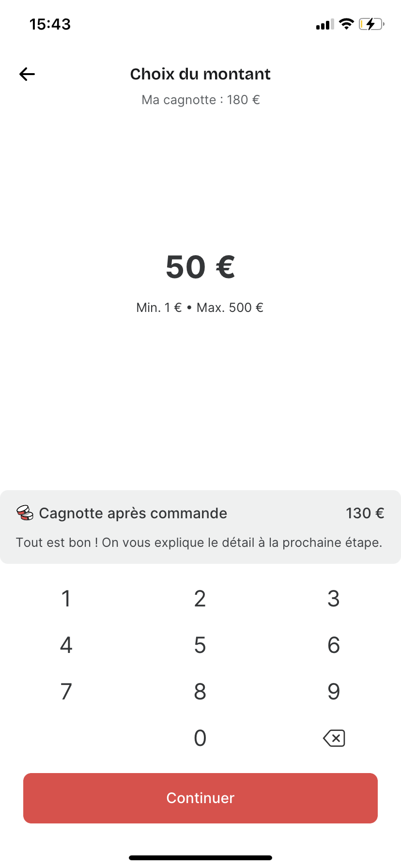Tap digit 8 on the keypad
The height and width of the screenshot is (868, 401).
[200, 692]
